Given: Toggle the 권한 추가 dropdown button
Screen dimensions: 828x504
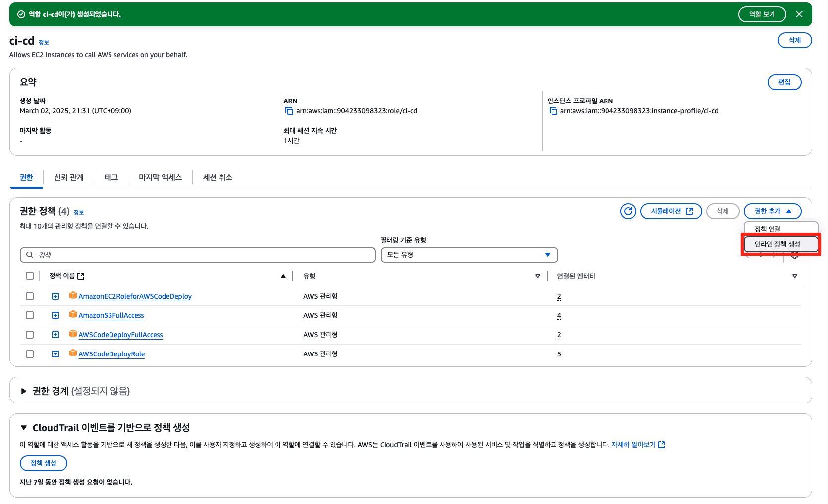Looking at the screenshot, I should coord(773,211).
